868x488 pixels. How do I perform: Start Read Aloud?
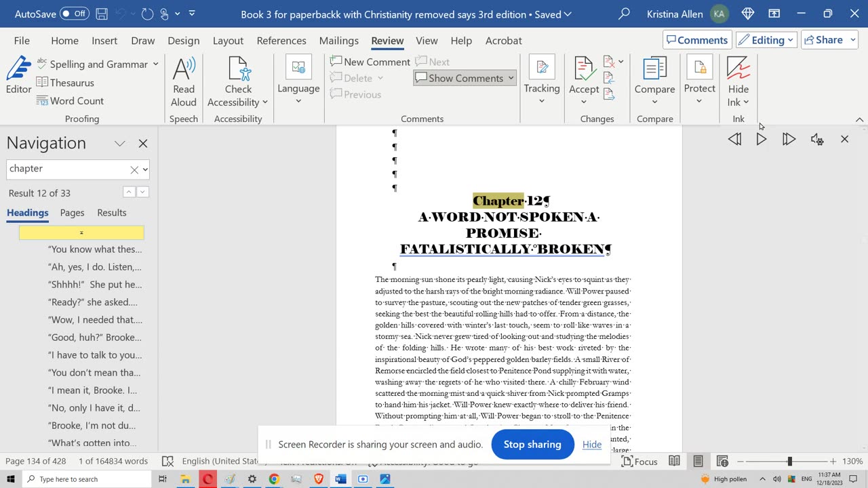coord(183,81)
